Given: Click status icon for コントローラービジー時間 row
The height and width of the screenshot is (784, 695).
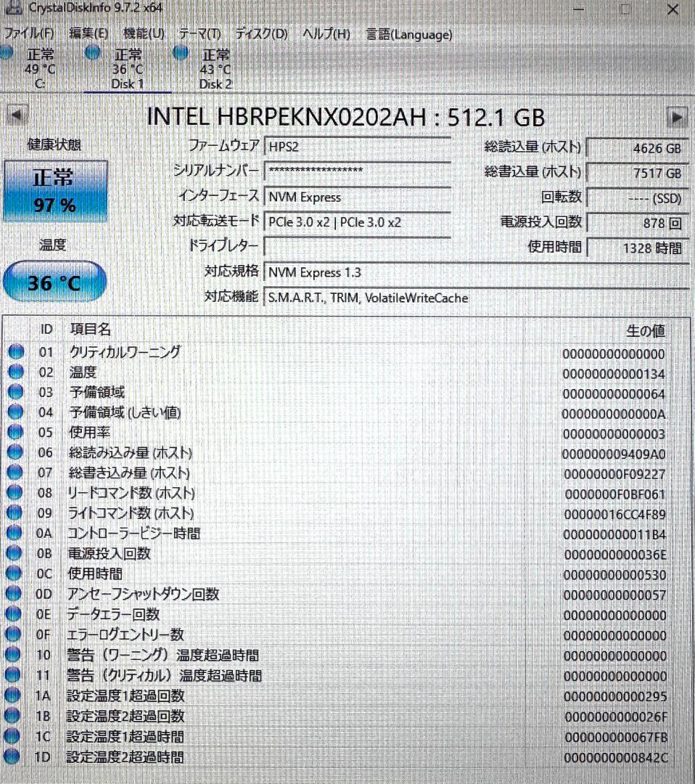Looking at the screenshot, I should 14,533.
